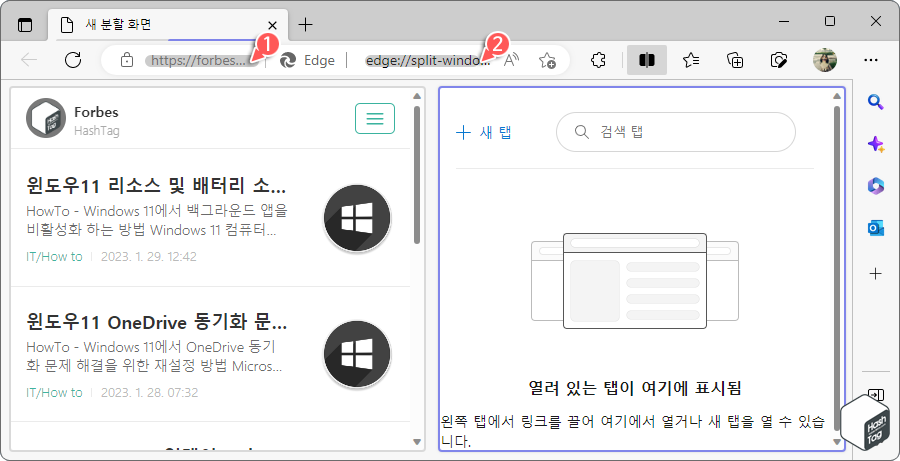Click the OneDrive article's Windows thumbnail
900x461 pixels.
click(357, 355)
